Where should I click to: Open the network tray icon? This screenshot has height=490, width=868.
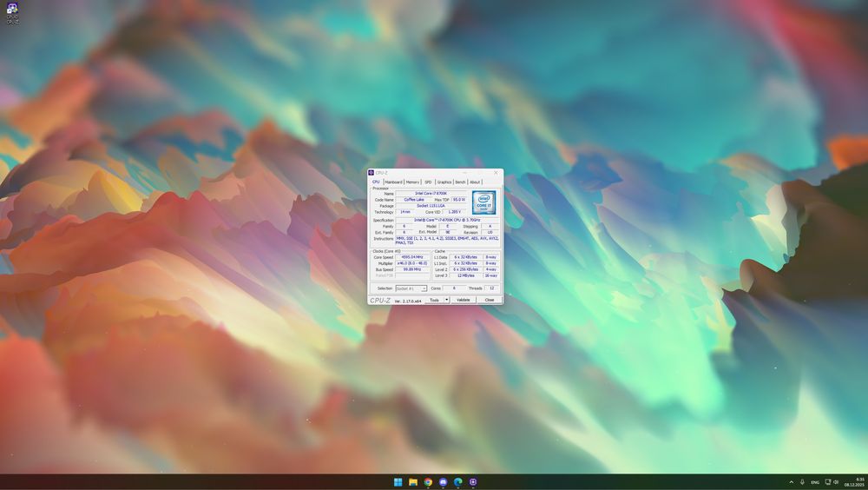[828, 482]
